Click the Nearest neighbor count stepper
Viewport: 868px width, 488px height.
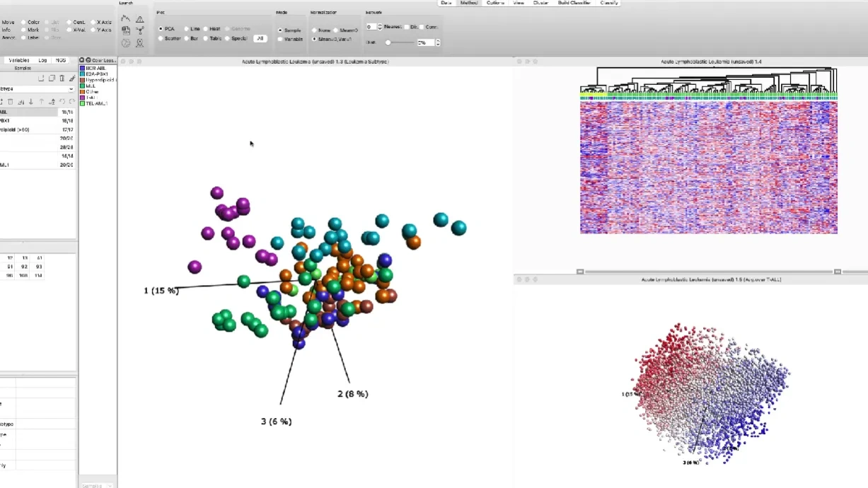tap(380, 26)
